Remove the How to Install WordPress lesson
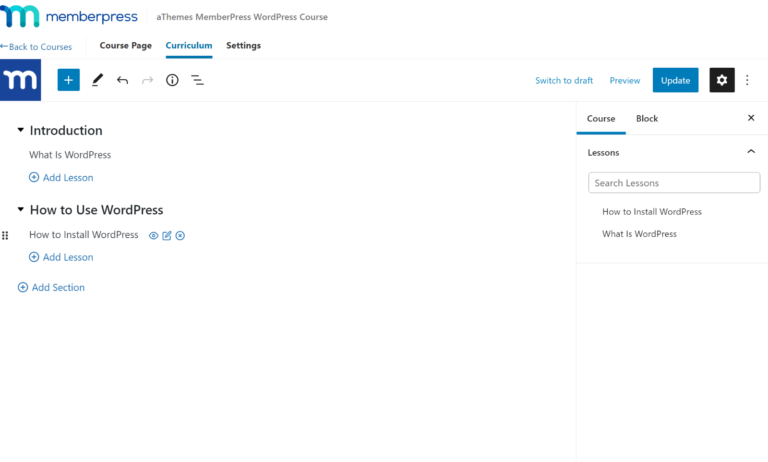Screen dimensions: 768x462 tap(180, 236)
